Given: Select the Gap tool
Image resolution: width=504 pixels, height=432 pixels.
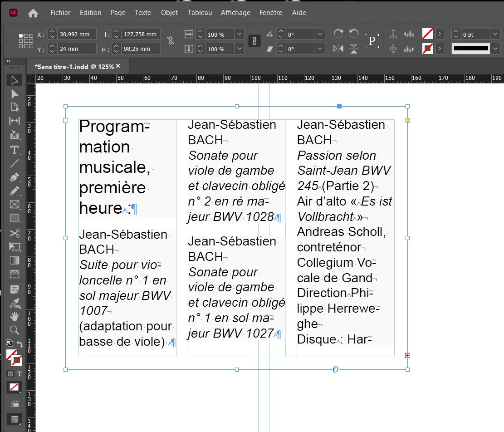Looking at the screenshot, I should [15, 121].
